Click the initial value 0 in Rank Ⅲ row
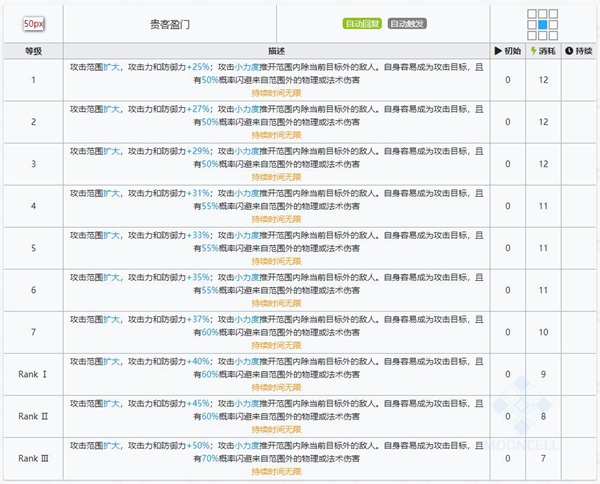 pos(508,458)
